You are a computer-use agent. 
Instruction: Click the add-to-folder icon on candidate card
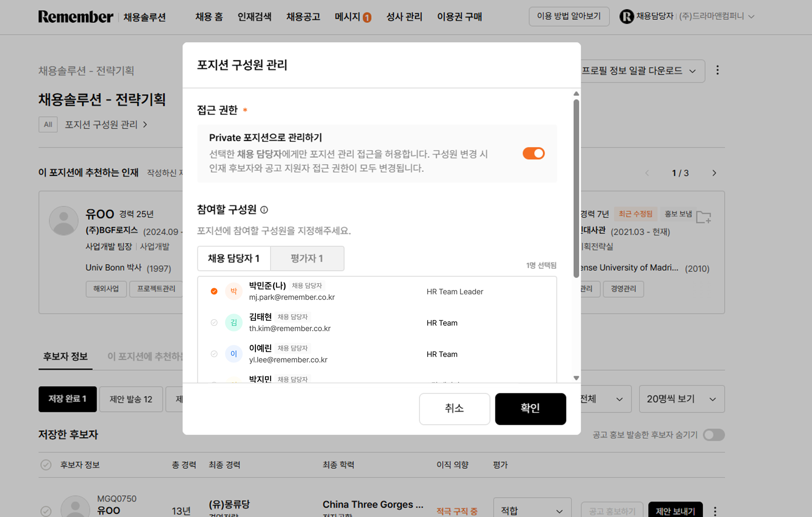pos(703,216)
